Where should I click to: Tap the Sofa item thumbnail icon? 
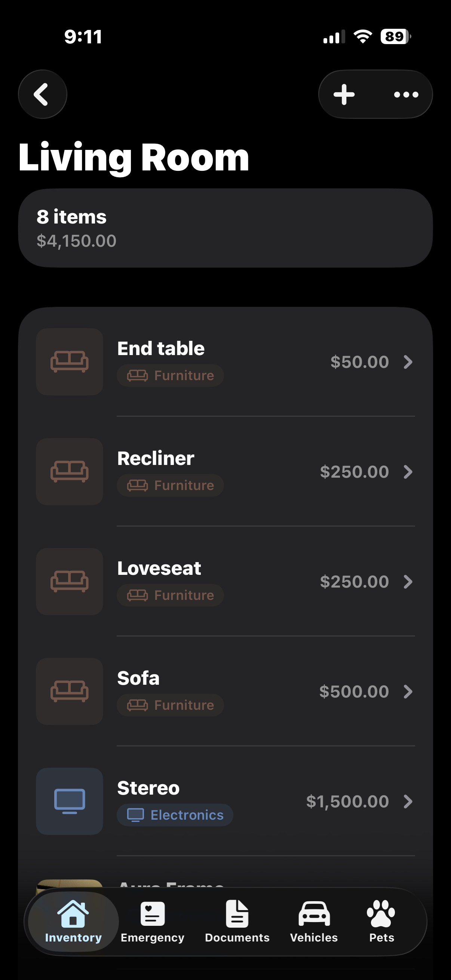(70, 691)
